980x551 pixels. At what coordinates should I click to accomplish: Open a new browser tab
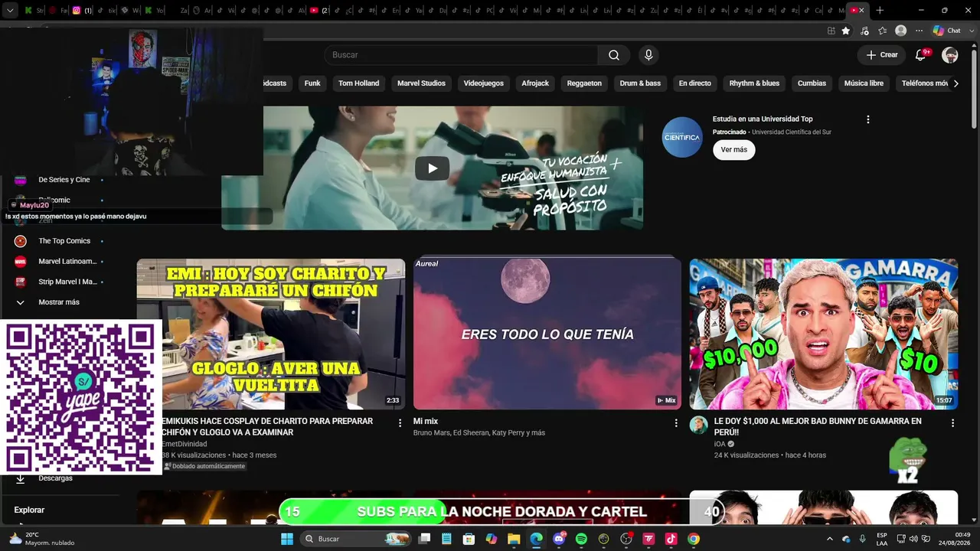pos(880,11)
